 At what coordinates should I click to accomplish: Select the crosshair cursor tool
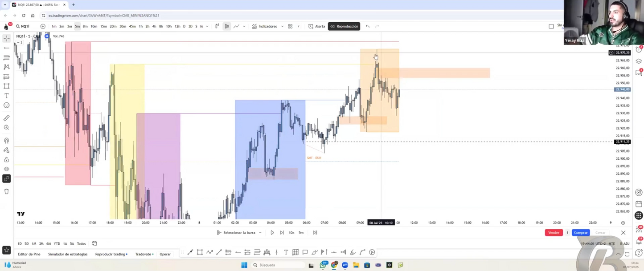coord(6,38)
